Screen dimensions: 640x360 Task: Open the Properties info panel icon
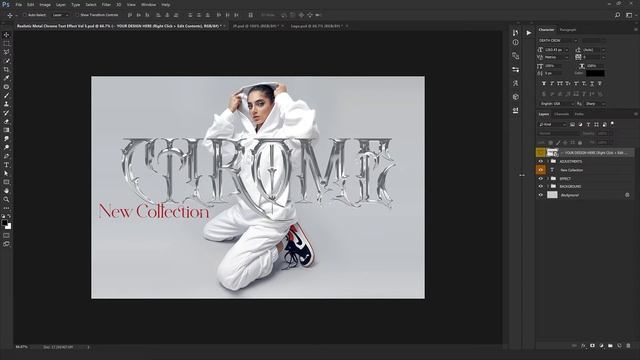tap(516, 42)
